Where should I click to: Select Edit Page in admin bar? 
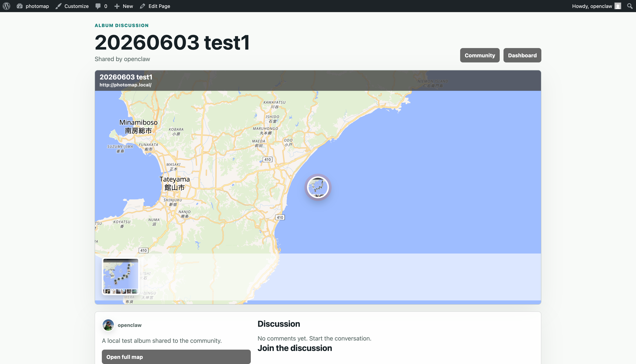pos(155,6)
